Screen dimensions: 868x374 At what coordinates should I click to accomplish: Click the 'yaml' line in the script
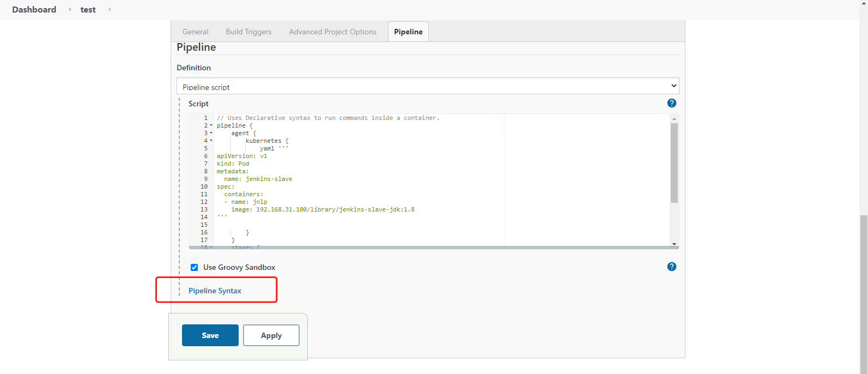274,148
